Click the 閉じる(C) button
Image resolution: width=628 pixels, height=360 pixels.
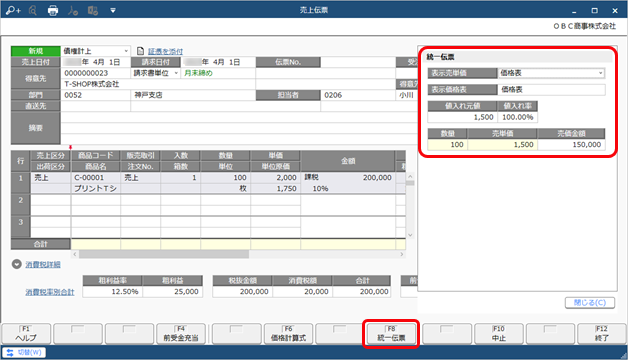pyautogui.click(x=590, y=302)
